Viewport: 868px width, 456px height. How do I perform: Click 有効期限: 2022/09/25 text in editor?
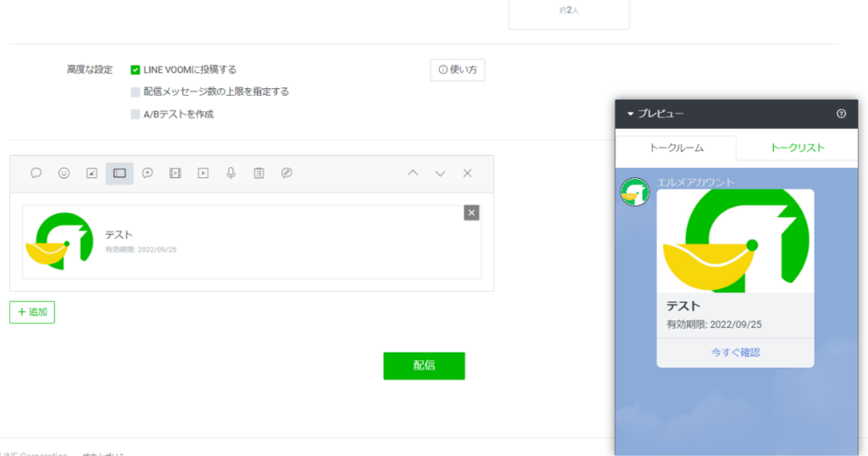(x=141, y=250)
